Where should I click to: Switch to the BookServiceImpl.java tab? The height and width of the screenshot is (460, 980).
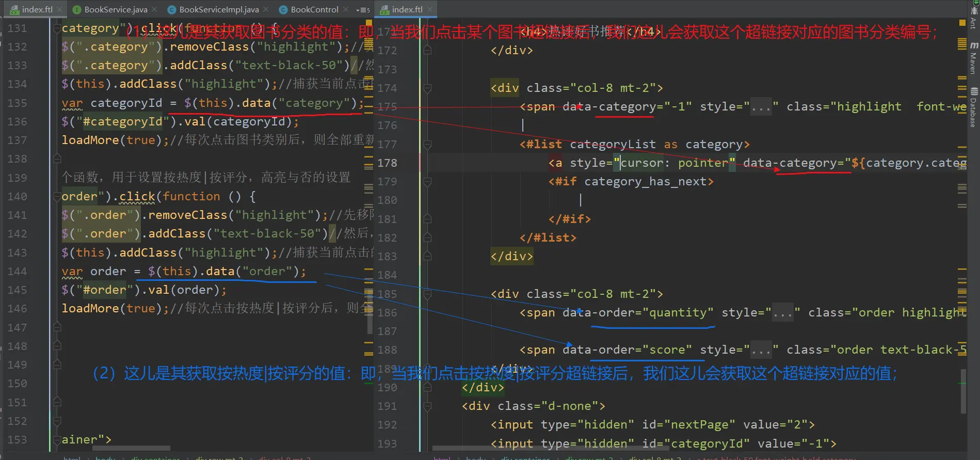pyautogui.click(x=219, y=9)
